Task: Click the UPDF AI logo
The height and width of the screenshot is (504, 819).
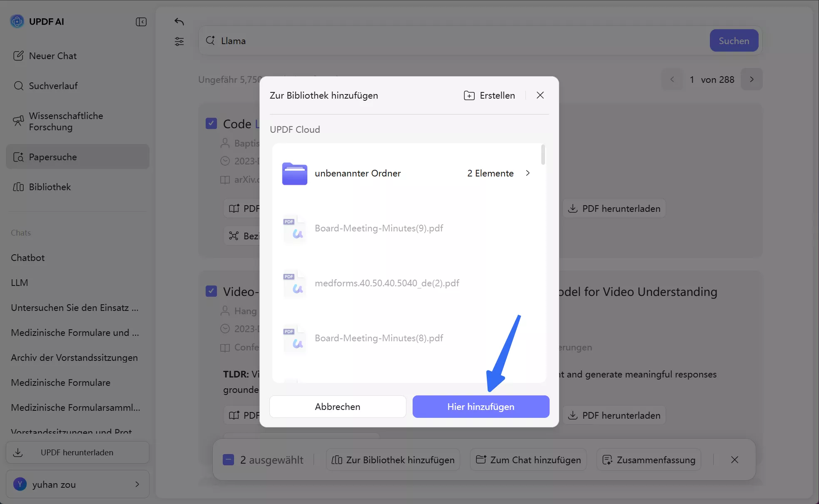Action: pos(17,21)
